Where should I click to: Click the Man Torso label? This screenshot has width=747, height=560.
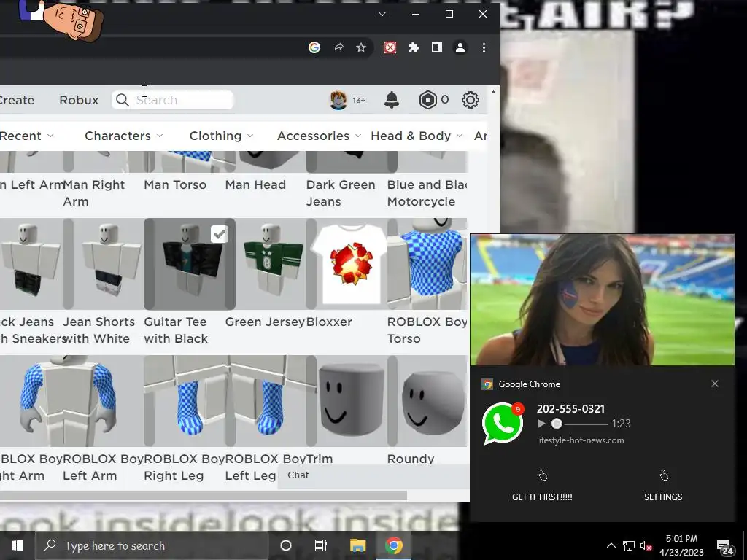(x=175, y=184)
